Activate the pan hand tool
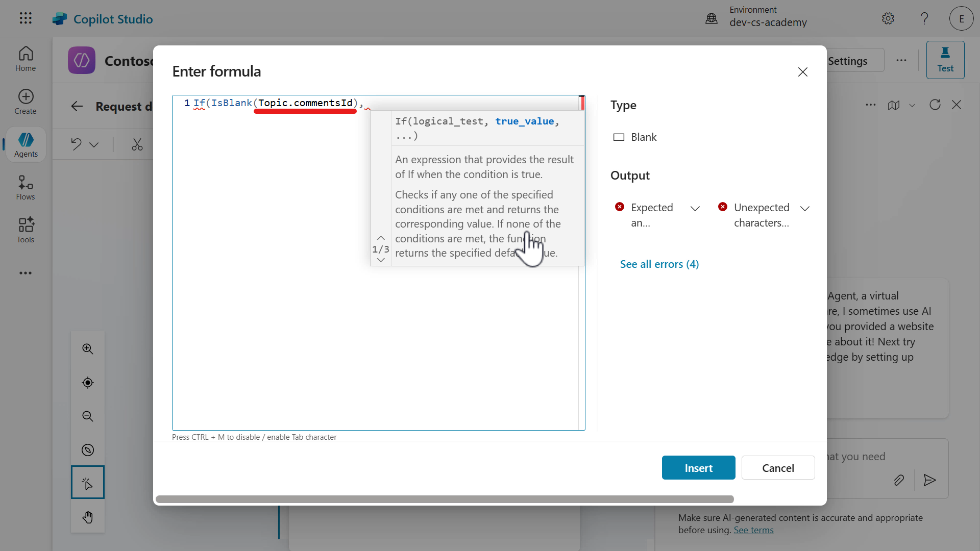980x551 pixels. [87, 517]
